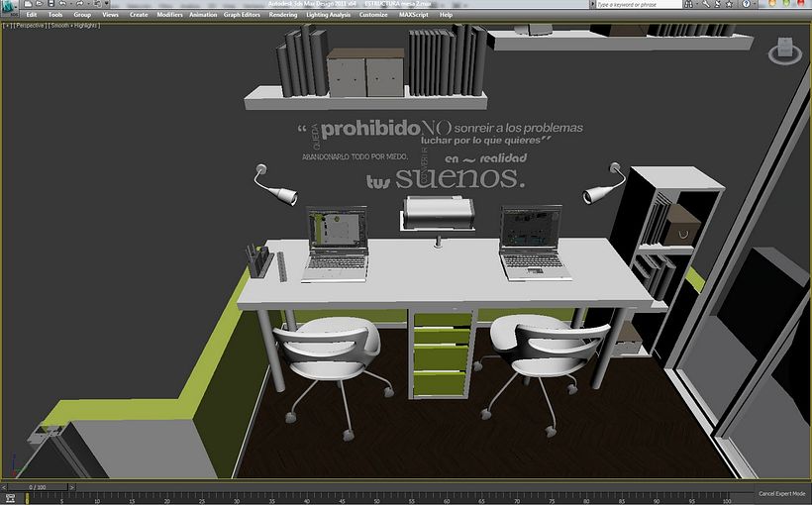The height and width of the screenshot is (505, 812).
Task: Open the Help menu
Action: tap(446, 15)
